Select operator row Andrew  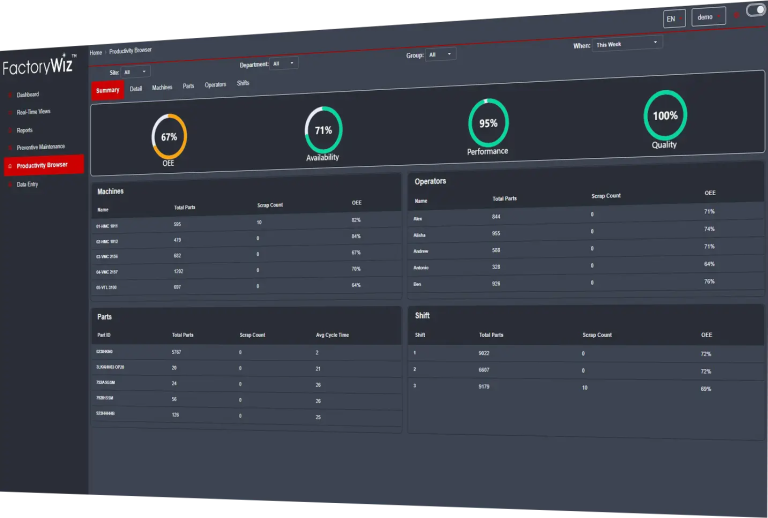586,249
